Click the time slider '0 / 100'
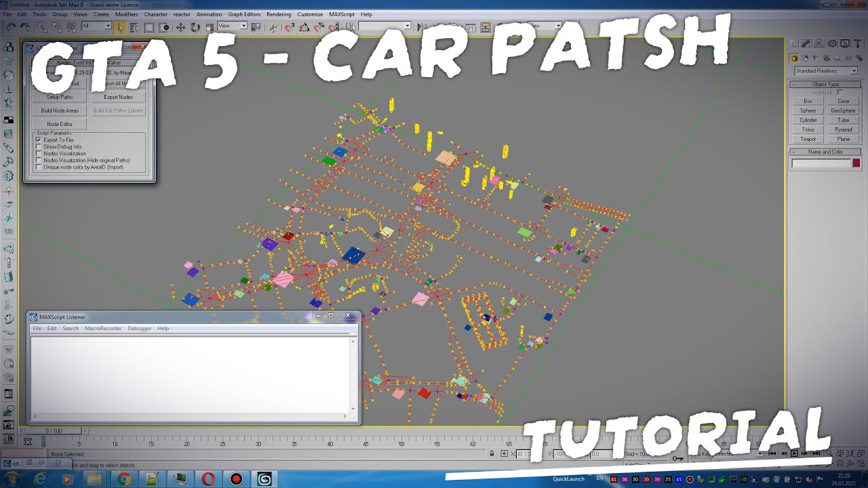868x488 pixels. pos(54,431)
